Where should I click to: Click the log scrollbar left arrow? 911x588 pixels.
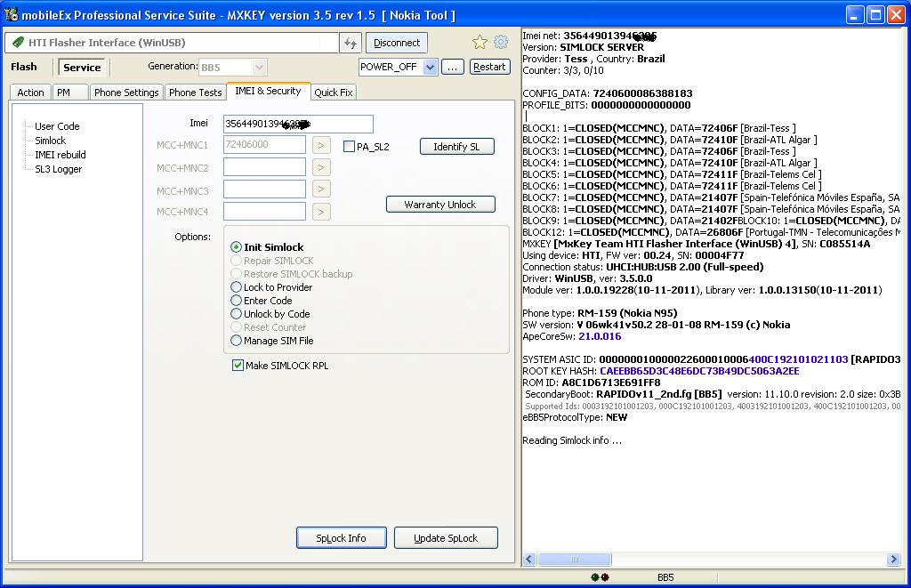[x=529, y=559]
